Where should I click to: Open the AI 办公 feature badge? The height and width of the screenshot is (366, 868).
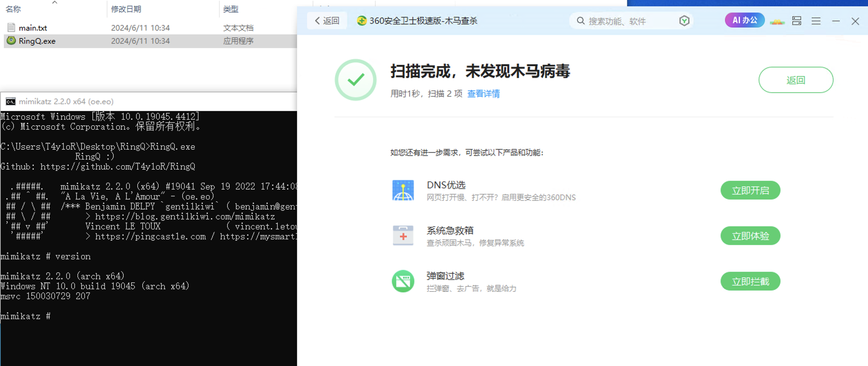point(744,20)
